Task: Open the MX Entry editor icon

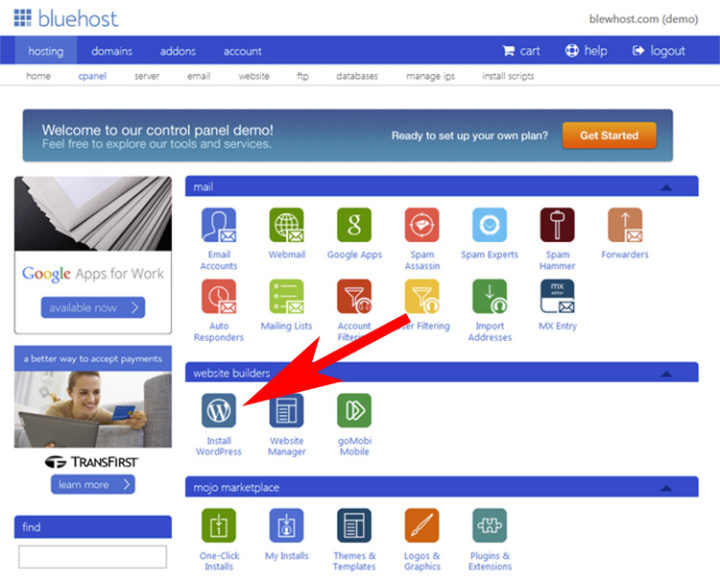Action: (x=557, y=297)
